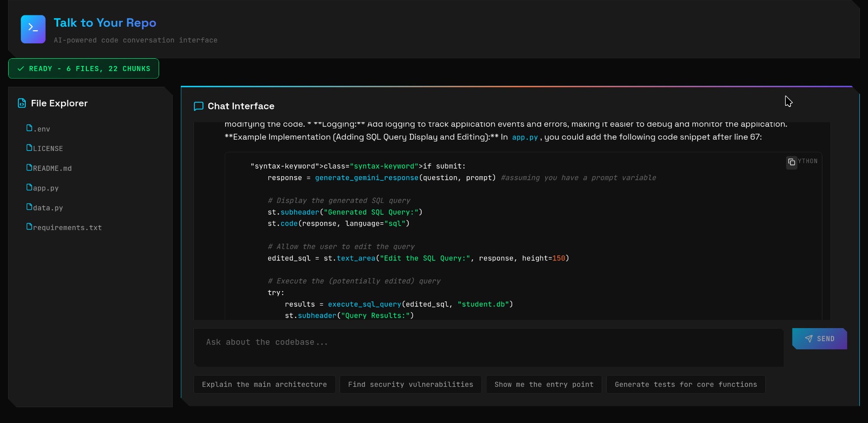This screenshot has height=423, width=868.
Task: Choose 'Generate tests for core functions' suggestion
Action: coord(685,385)
